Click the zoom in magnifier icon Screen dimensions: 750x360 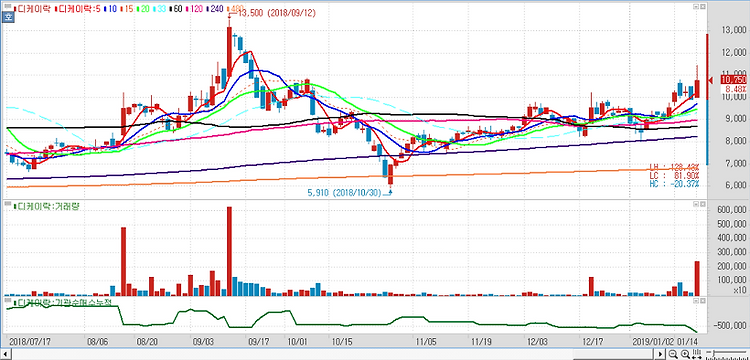685,354
